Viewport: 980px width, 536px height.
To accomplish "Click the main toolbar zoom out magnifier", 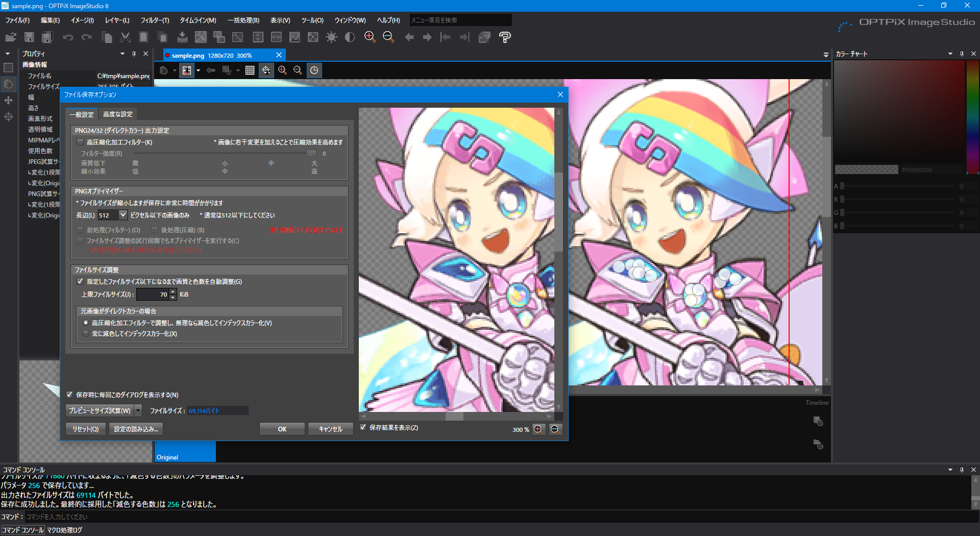I will click(388, 37).
